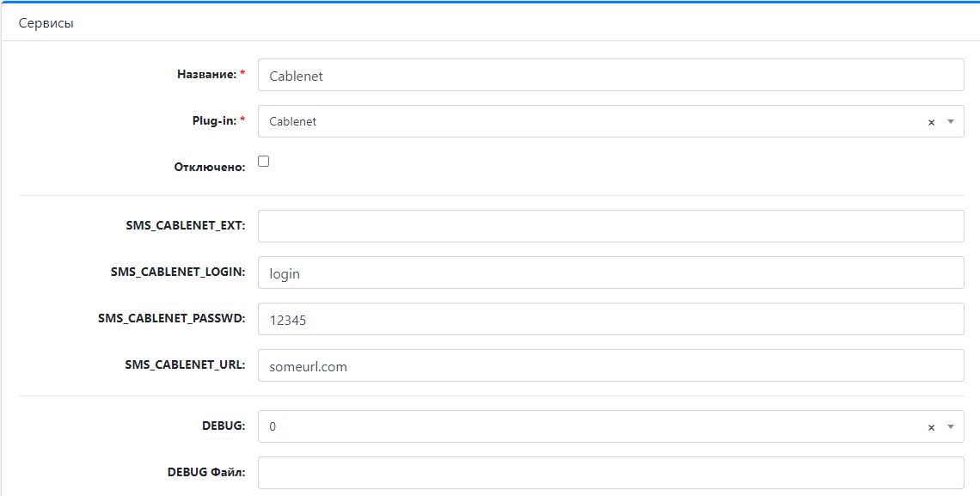980x496 pixels.
Task: Click the SMS_CABLENET_URL label
Action: click(x=185, y=364)
